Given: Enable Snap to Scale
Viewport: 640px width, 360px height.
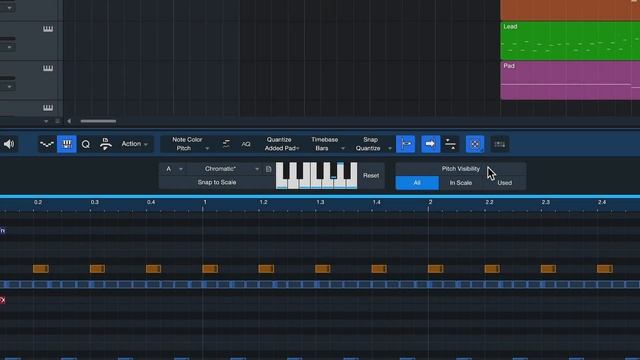Looking at the screenshot, I should (217, 182).
